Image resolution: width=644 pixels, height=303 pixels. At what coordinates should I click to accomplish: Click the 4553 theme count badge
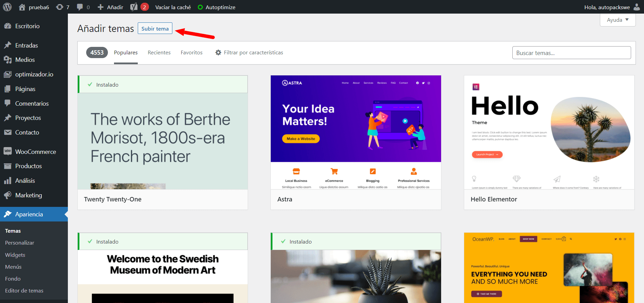[x=97, y=52]
